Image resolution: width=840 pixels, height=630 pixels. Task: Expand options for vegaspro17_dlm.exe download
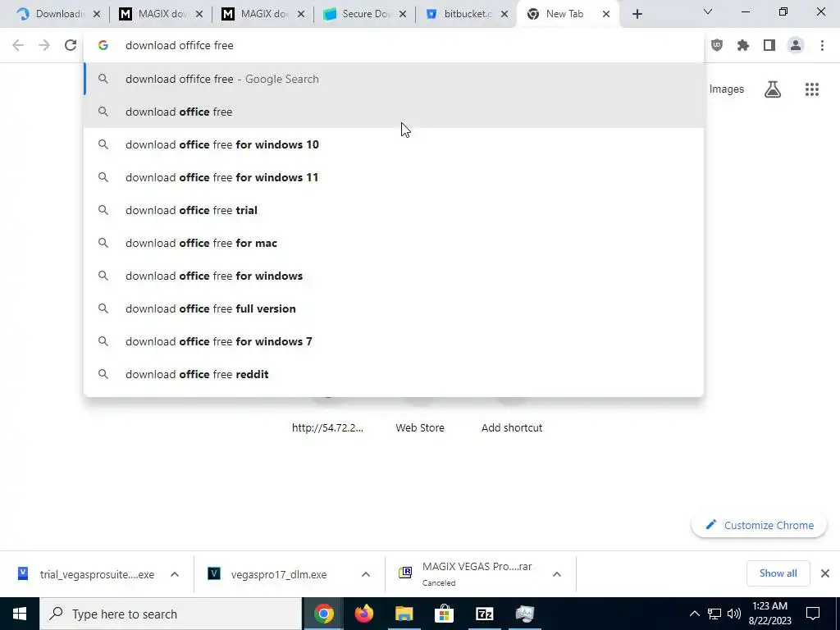point(365,574)
